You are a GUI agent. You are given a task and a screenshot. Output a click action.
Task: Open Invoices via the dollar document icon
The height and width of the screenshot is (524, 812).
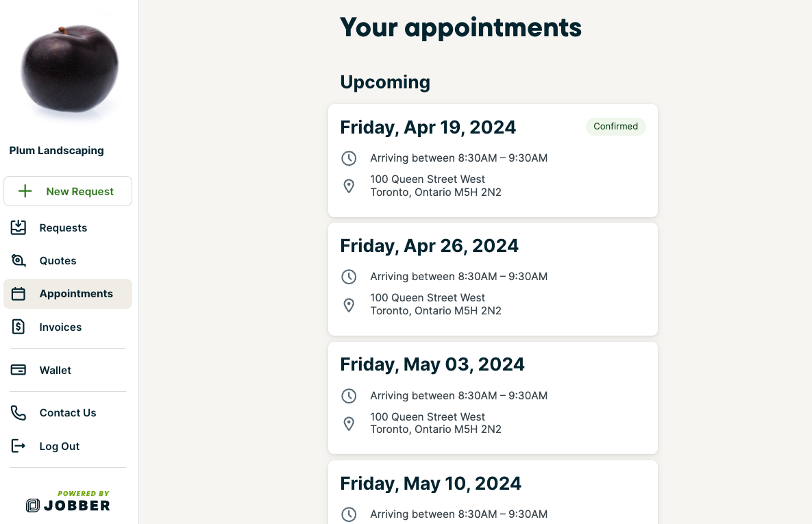[x=19, y=327]
